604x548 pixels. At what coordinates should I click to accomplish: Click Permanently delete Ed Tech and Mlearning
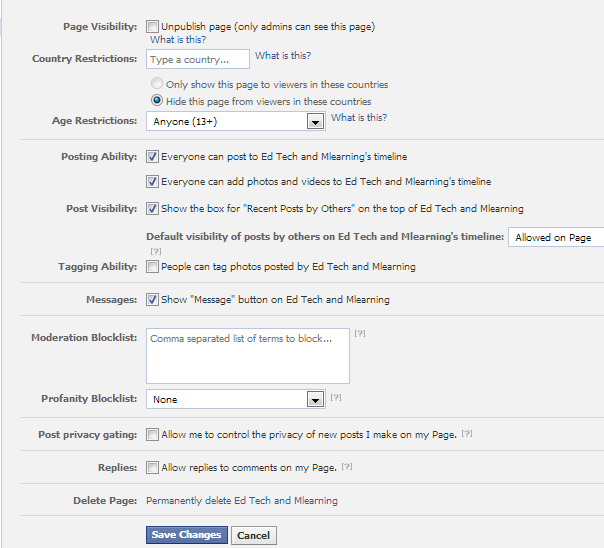coord(242,500)
